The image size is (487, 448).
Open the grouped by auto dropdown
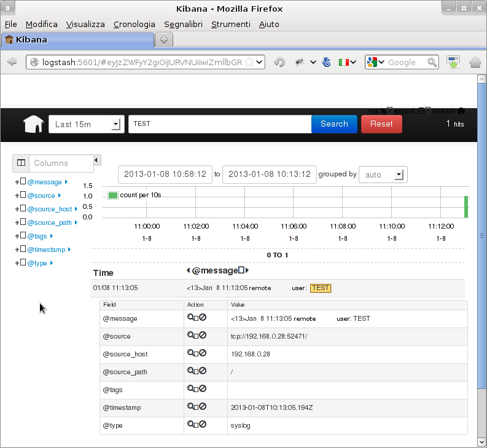[383, 175]
